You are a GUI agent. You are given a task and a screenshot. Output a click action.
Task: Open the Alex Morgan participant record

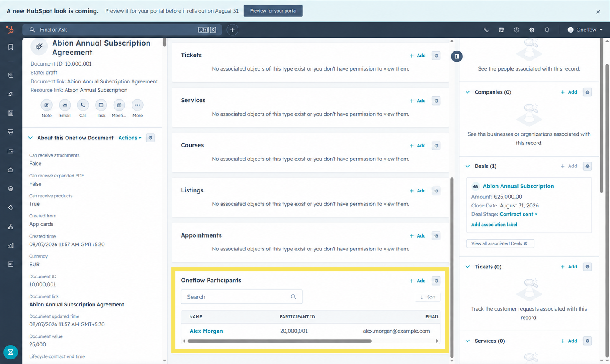206,331
